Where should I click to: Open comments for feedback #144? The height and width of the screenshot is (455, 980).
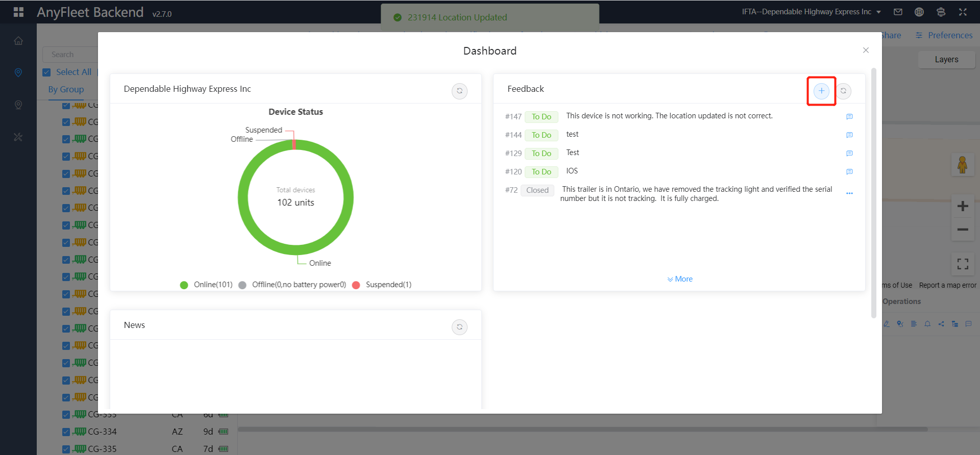point(849,135)
